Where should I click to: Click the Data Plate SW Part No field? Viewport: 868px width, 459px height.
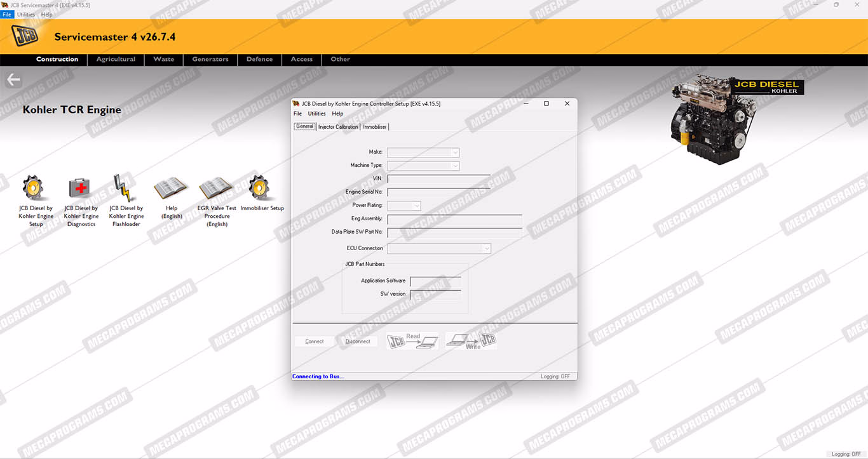[x=455, y=232]
